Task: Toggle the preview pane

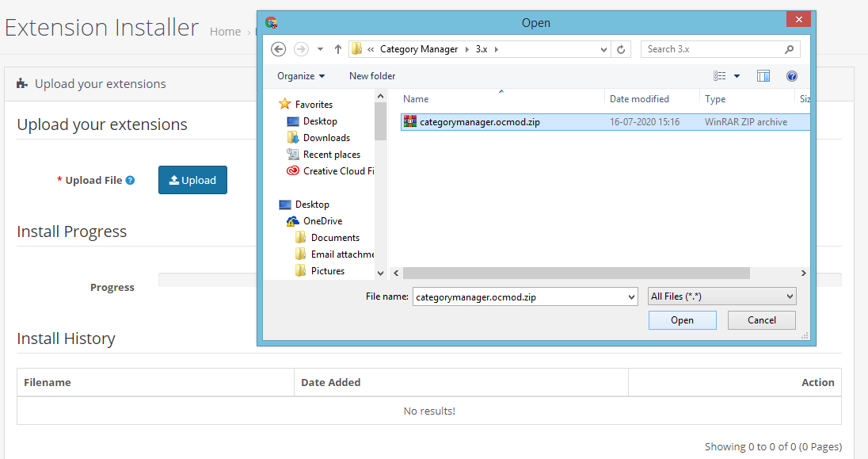Action: click(763, 76)
